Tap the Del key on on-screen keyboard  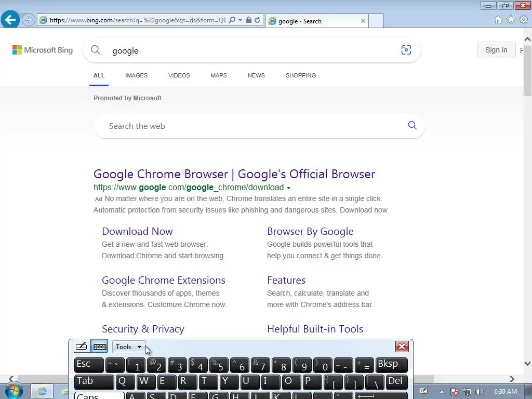tap(397, 382)
